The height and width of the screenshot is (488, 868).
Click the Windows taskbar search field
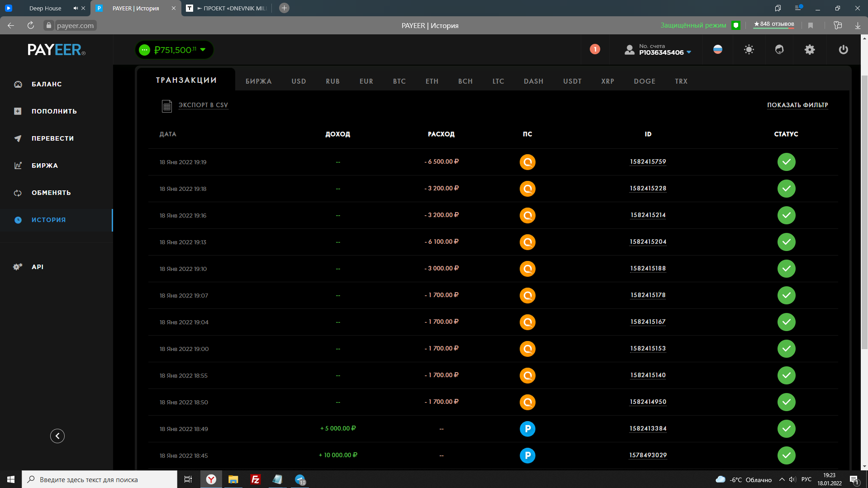click(100, 479)
